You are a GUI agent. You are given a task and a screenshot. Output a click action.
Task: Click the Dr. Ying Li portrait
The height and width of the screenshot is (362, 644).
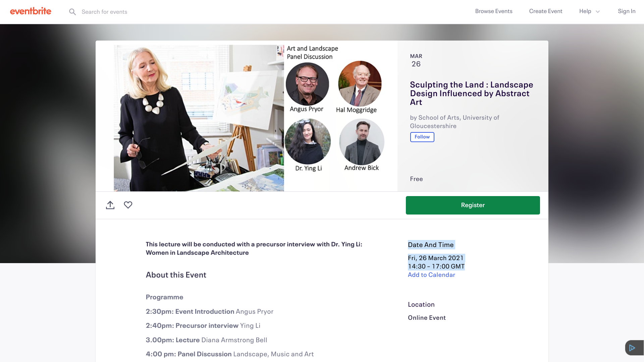308,141
